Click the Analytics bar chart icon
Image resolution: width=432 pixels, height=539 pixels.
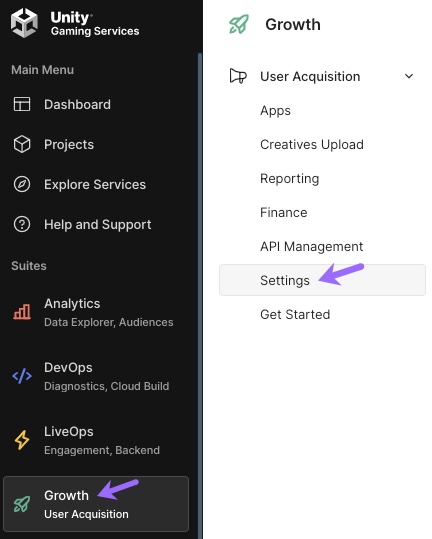click(22, 312)
